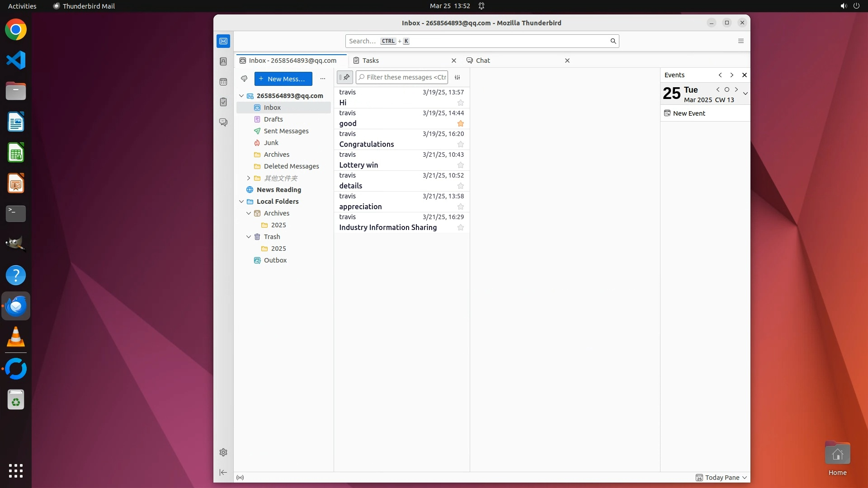Open message list display options icon
This screenshot has width=868, height=488.
[x=458, y=77]
